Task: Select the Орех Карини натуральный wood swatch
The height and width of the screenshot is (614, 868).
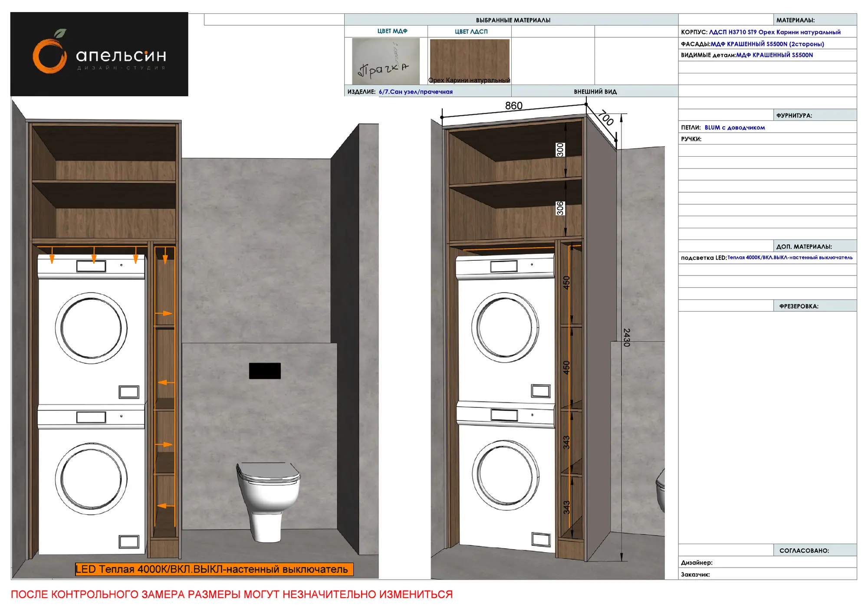Action: tap(470, 61)
